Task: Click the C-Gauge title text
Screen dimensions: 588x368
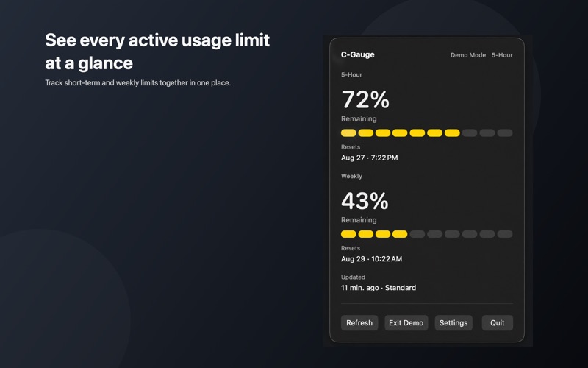Action: coord(358,54)
